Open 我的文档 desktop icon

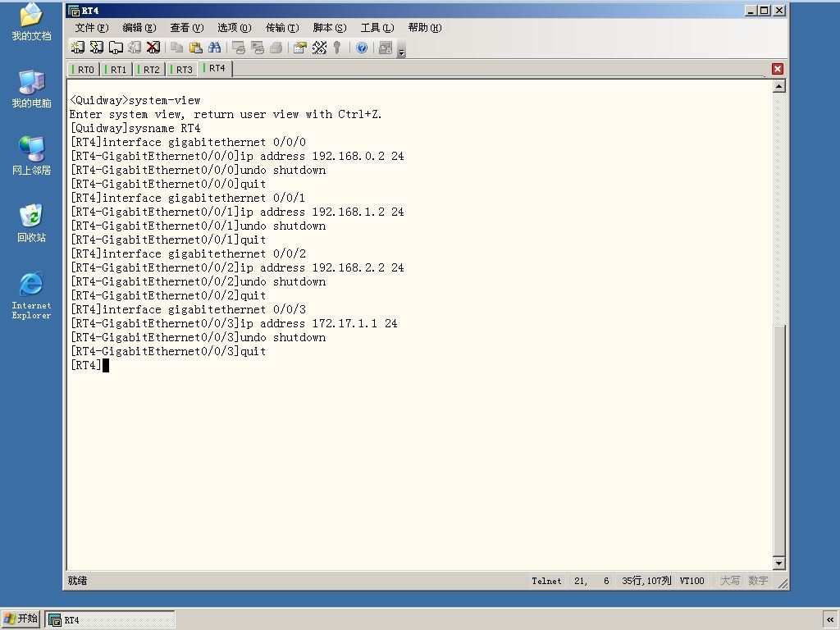(32, 22)
